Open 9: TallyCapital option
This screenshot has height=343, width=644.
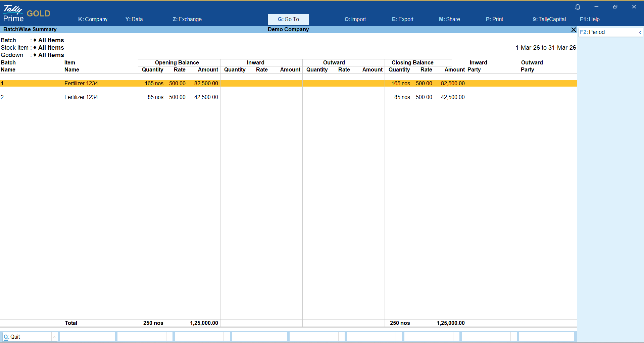549,19
